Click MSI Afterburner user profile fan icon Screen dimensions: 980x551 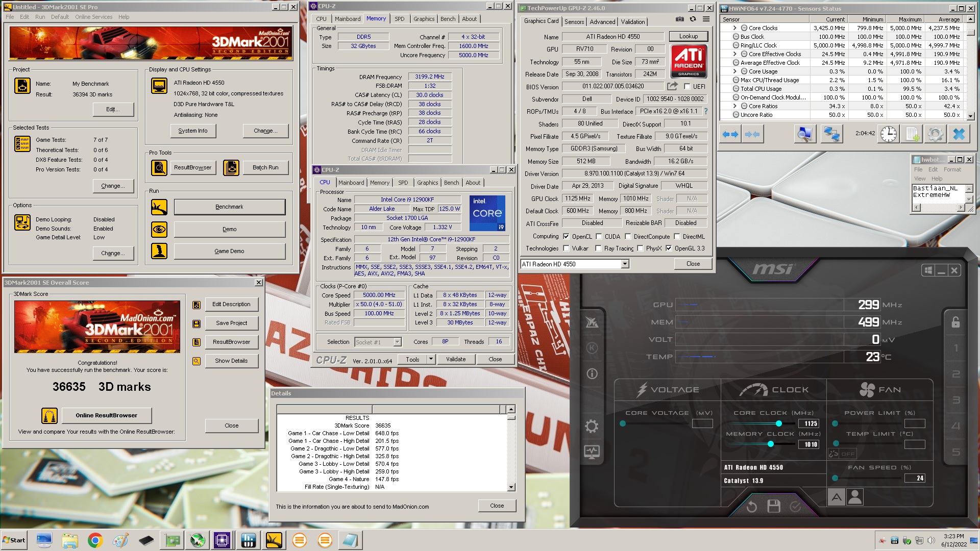pyautogui.click(x=855, y=496)
